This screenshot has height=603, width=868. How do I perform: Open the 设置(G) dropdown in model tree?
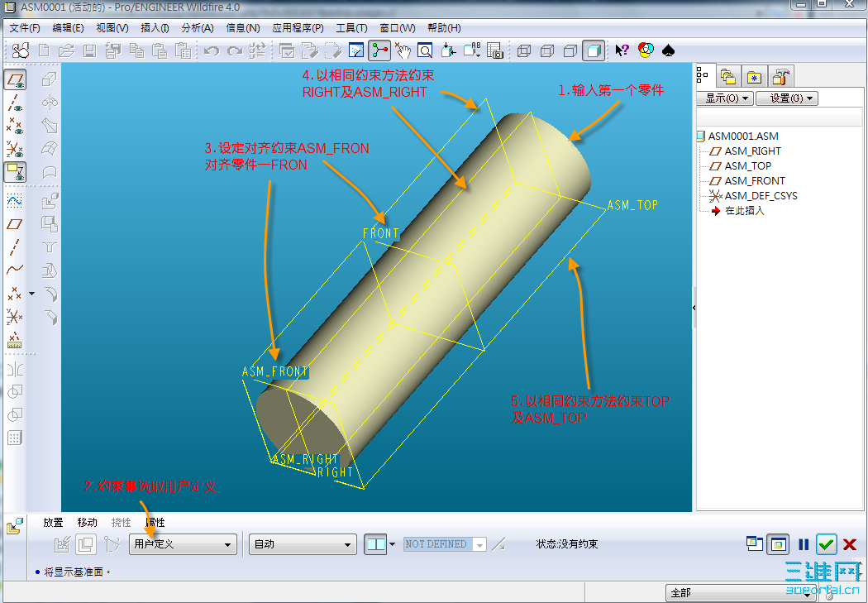tap(787, 98)
